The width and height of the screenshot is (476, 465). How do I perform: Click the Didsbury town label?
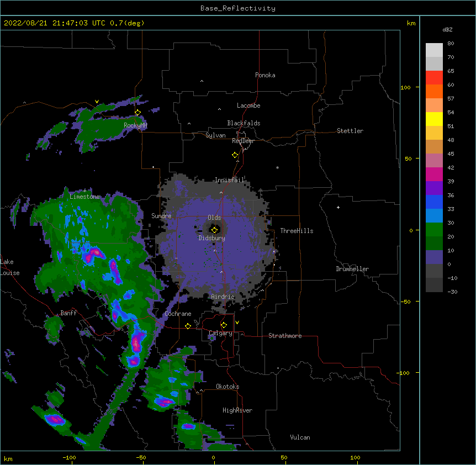[x=211, y=238]
